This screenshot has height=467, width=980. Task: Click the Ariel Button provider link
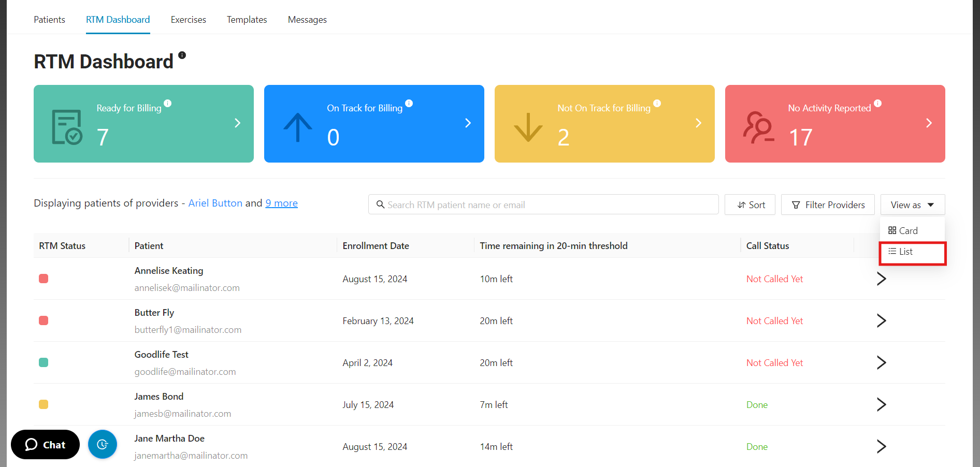[x=215, y=203]
